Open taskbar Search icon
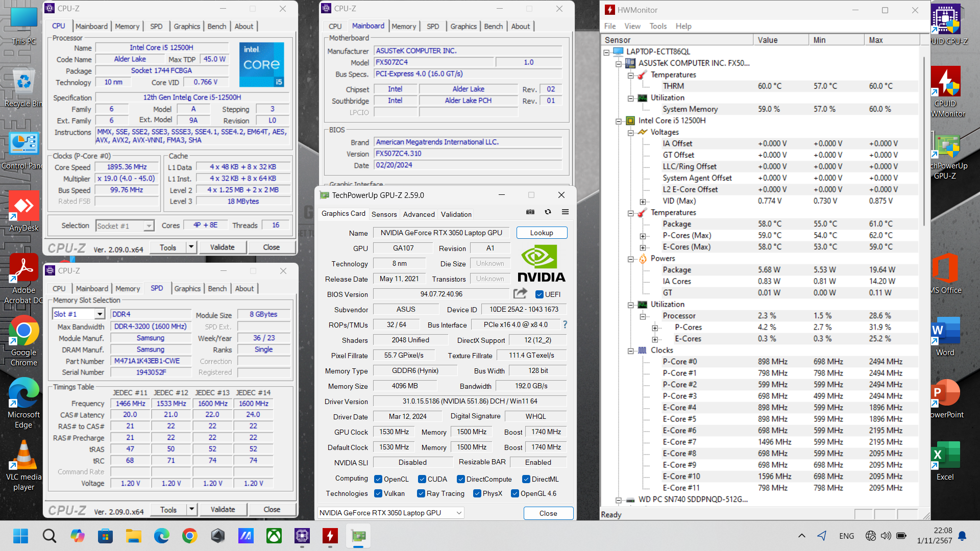This screenshot has height=551, width=980. coord(49,536)
